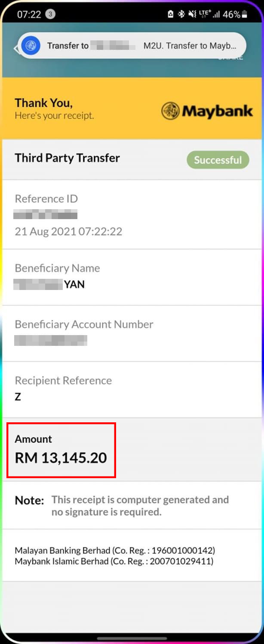Viewport: 264px width, 644px height.
Task: Tap the blurred Beneficiary Account Number value
Action: [51, 340]
